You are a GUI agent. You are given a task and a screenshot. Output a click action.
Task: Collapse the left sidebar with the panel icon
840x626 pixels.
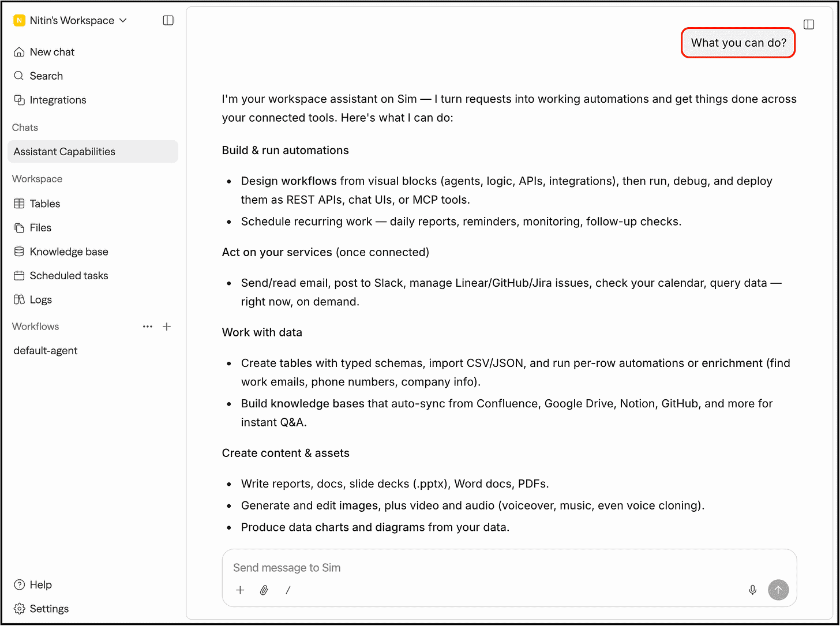pyautogui.click(x=168, y=20)
